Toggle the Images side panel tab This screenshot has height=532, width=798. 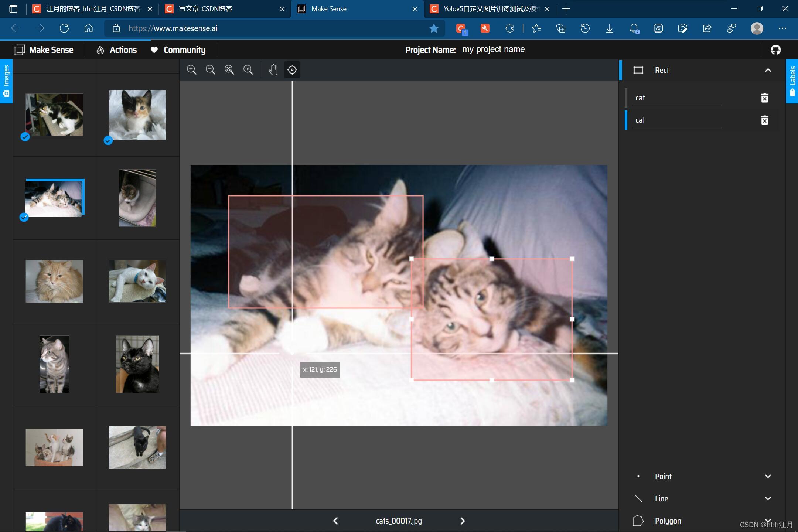coord(6,81)
